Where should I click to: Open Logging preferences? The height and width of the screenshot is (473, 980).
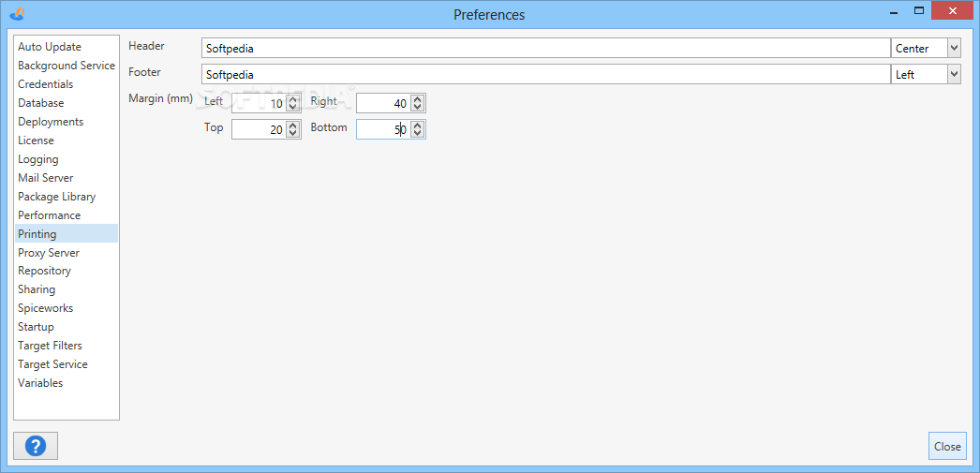(x=67, y=159)
